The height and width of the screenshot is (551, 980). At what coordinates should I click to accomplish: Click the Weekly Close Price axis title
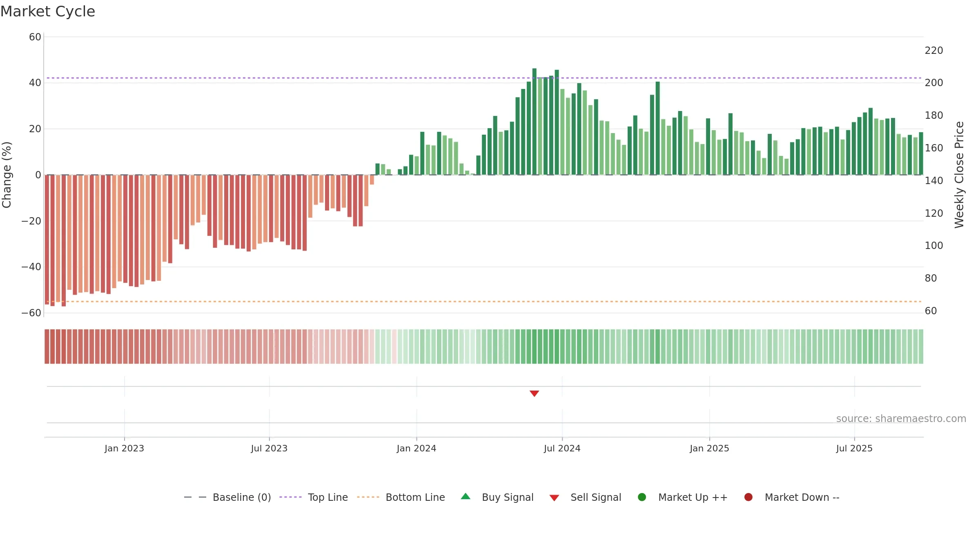959,175
